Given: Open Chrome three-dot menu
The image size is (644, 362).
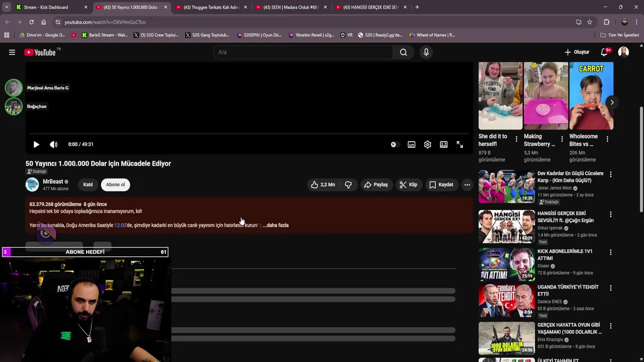Looking at the screenshot, I should click(x=637, y=22).
